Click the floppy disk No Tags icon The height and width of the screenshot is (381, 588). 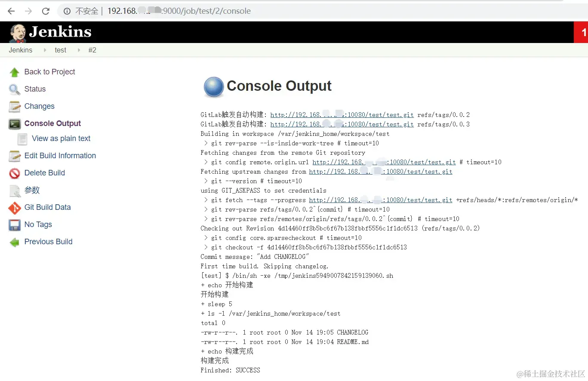point(15,225)
